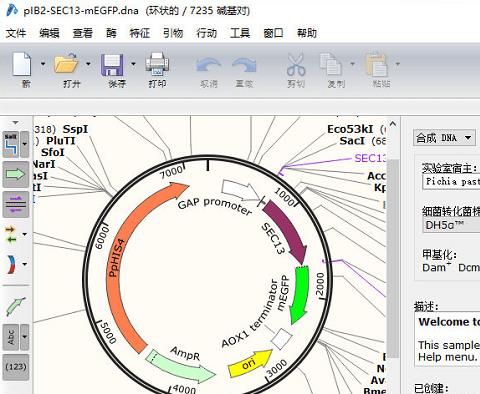This screenshot has height=394, width=480.
Task: Click the Paste clipboard icon
Action: coord(377,65)
